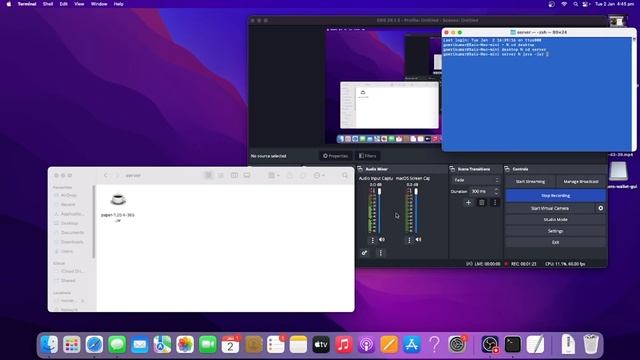Open macOS Screen Capture channel options menu
Viewport: 640px width, 360px height.
[409, 240]
